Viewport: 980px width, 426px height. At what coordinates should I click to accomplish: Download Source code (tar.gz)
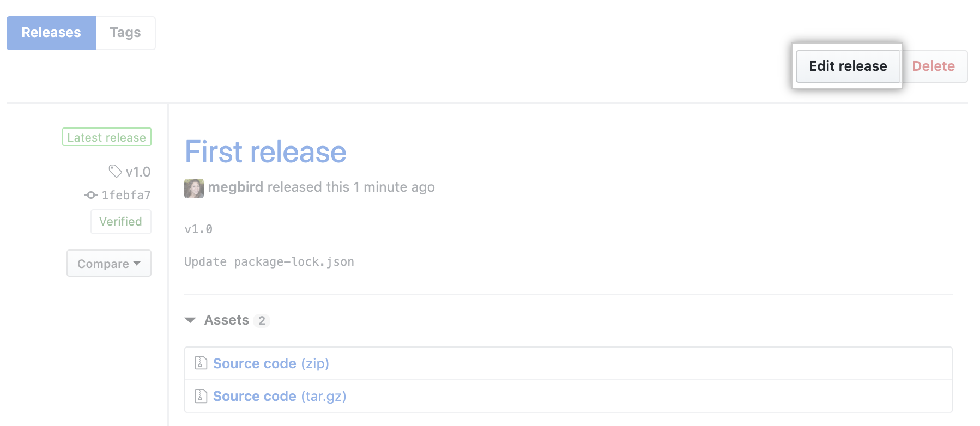pyautogui.click(x=279, y=396)
